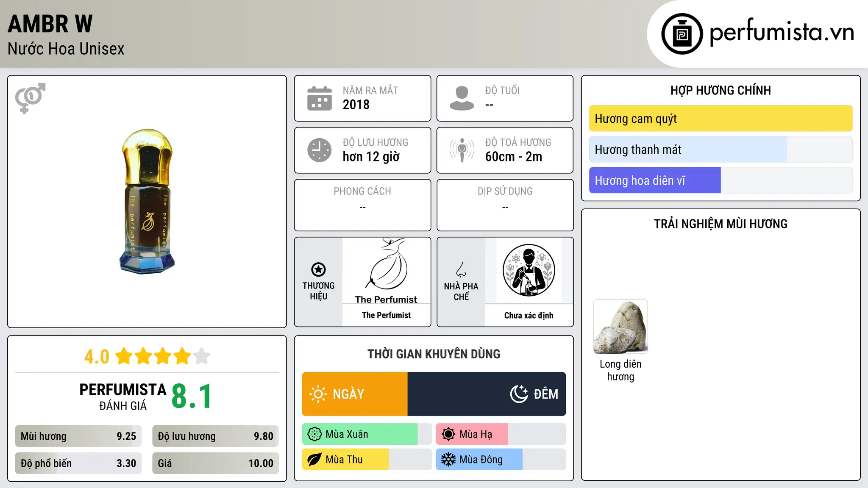Click the longevity value hơn 12 giờ

[x=371, y=157]
